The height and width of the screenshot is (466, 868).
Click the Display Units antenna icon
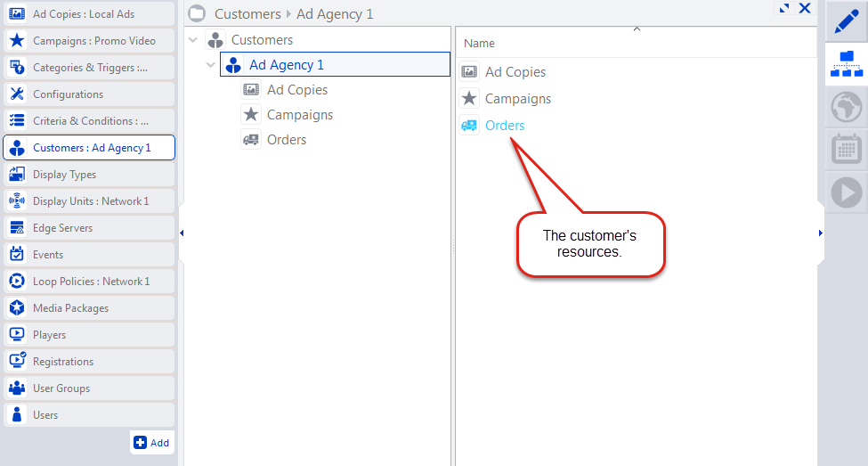click(17, 201)
